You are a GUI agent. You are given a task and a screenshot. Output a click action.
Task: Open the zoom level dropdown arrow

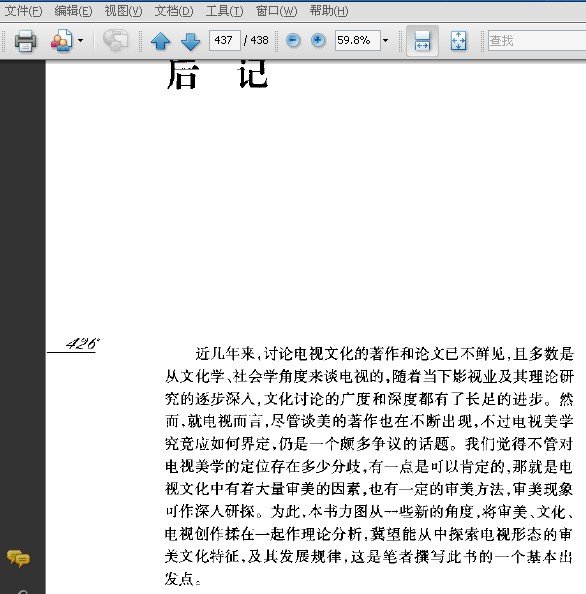(x=386, y=40)
